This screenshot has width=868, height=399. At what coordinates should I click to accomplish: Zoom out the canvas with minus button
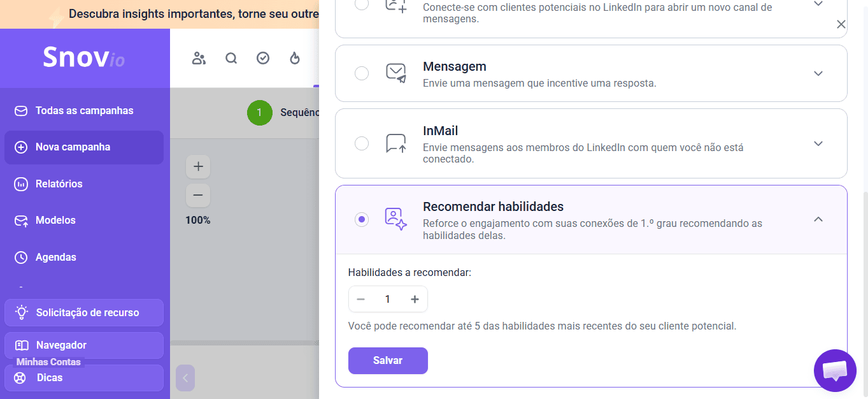(198, 195)
